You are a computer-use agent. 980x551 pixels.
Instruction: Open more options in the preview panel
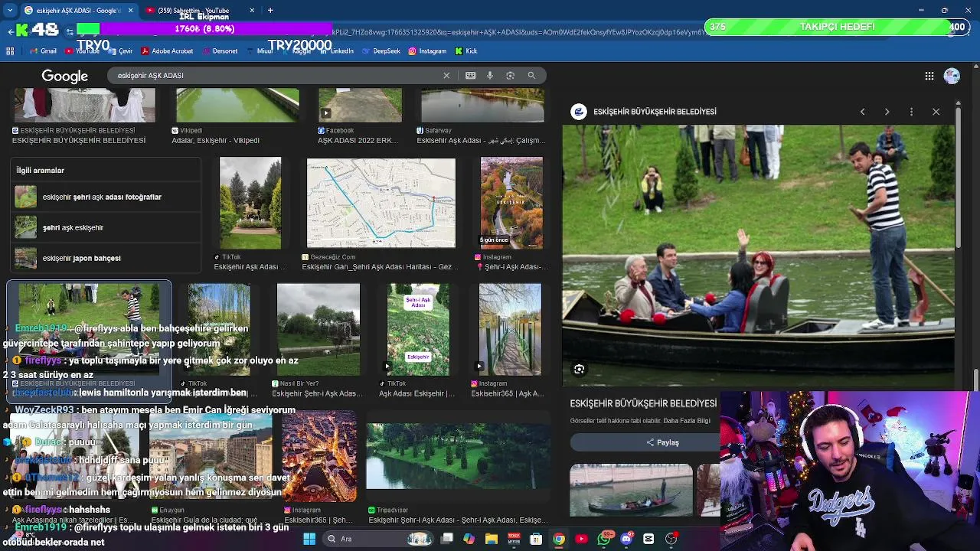911,112
